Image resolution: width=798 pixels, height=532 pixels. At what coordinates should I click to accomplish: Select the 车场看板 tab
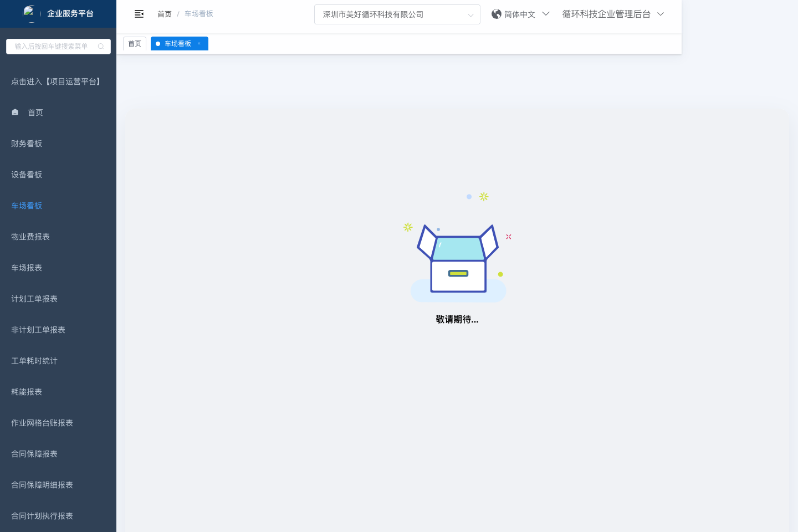[177, 44]
